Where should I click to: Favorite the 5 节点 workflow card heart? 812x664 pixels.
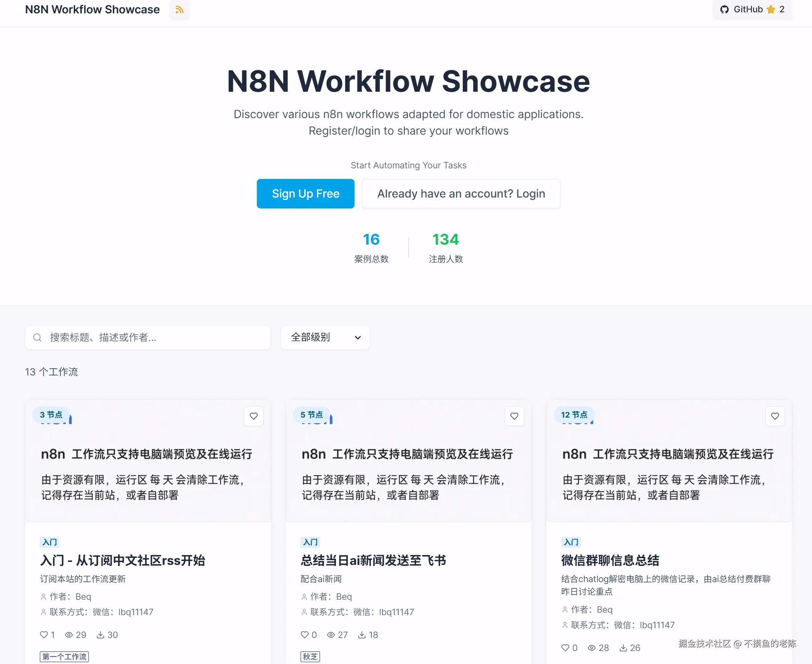tap(514, 416)
